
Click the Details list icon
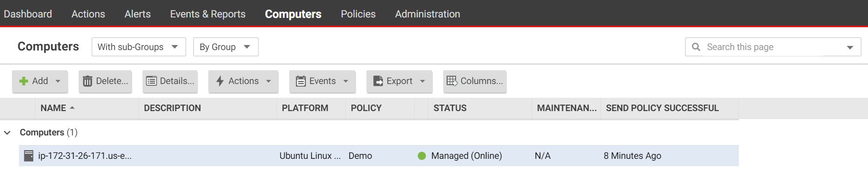(x=151, y=81)
